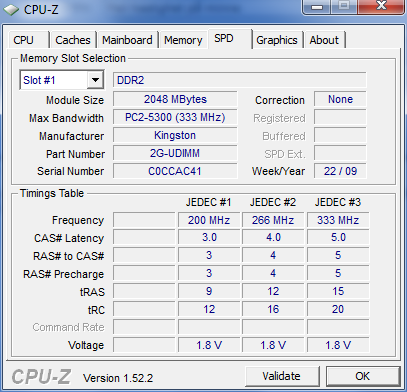Select the Memory tab
The image size is (407, 392).
pos(183,40)
